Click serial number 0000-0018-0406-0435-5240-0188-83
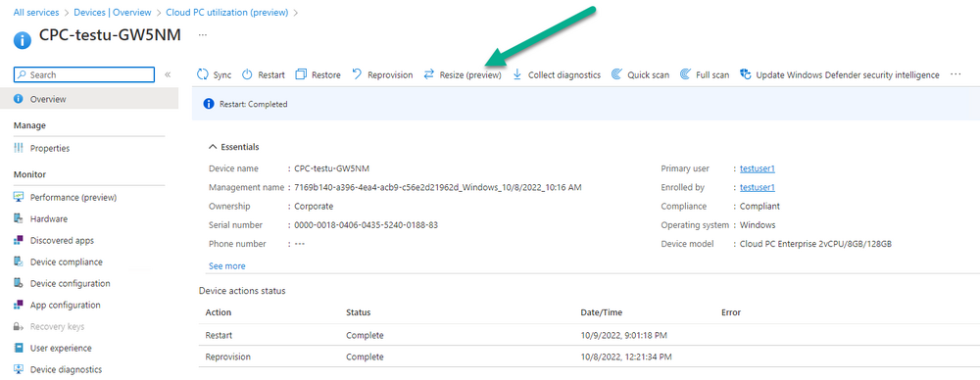This screenshot has width=980, height=380. [x=367, y=225]
